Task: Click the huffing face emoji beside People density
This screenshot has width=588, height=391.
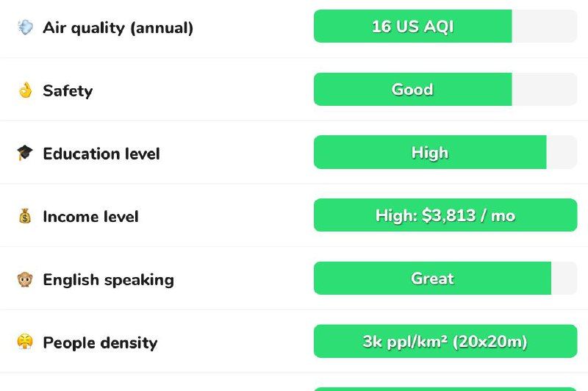Action: click(x=25, y=342)
